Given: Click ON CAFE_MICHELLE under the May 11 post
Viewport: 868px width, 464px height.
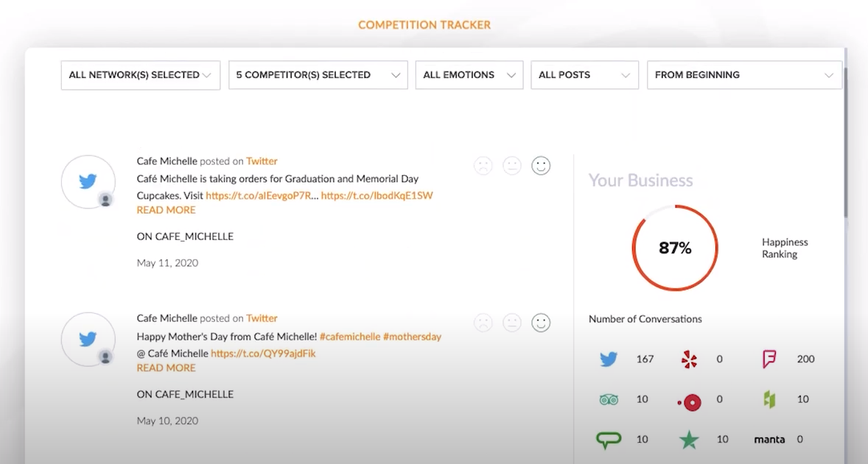Looking at the screenshot, I should [x=185, y=236].
